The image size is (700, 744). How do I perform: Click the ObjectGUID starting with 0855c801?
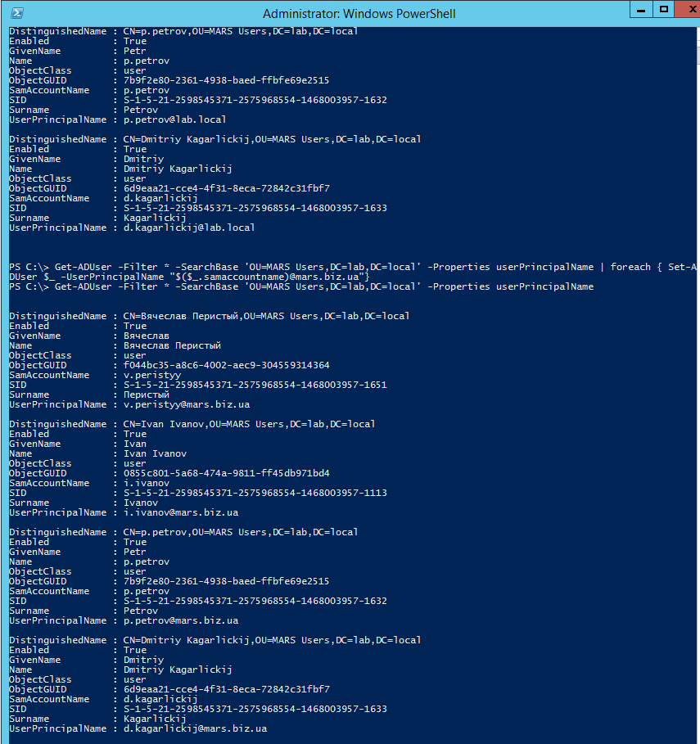click(227, 473)
